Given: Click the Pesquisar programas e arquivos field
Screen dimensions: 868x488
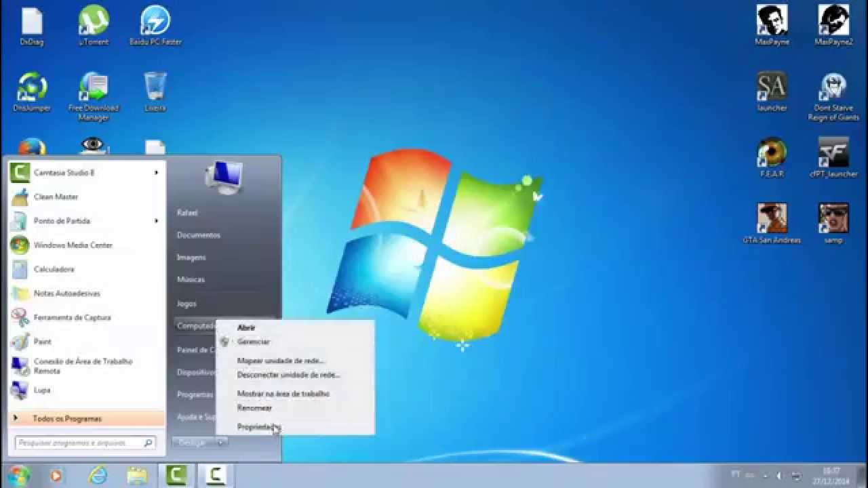Looking at the screenshot, I should pyautogui.click(x=85, y=443).
